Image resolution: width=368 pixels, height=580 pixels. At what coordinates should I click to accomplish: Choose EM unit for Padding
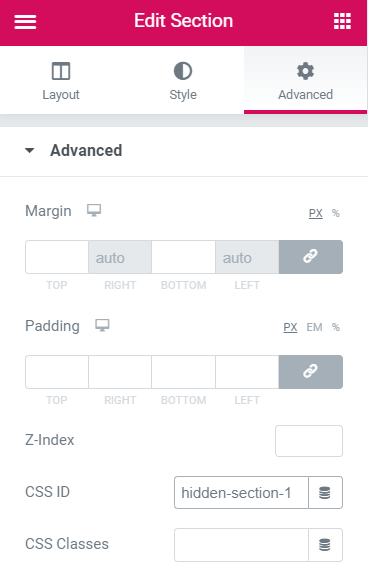[314, 327]
